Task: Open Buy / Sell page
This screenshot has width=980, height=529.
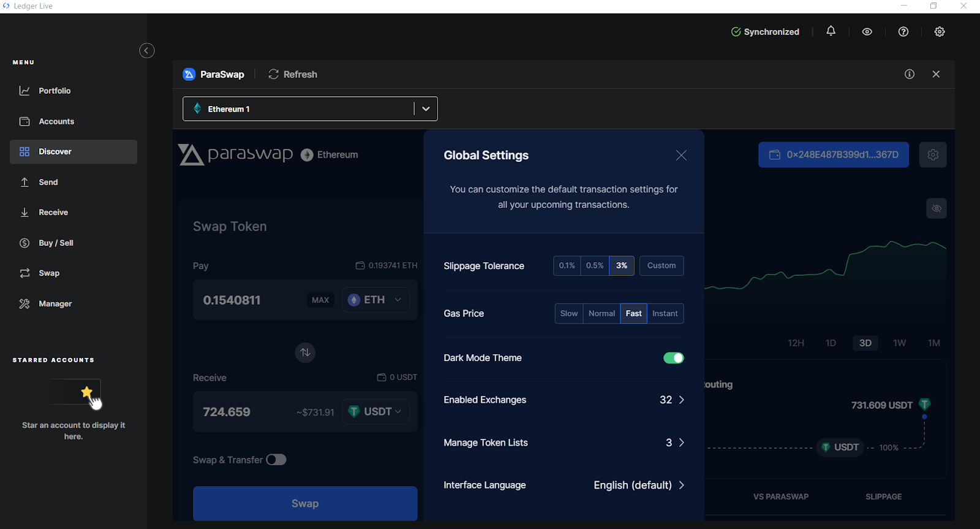Action: (73, 243)
